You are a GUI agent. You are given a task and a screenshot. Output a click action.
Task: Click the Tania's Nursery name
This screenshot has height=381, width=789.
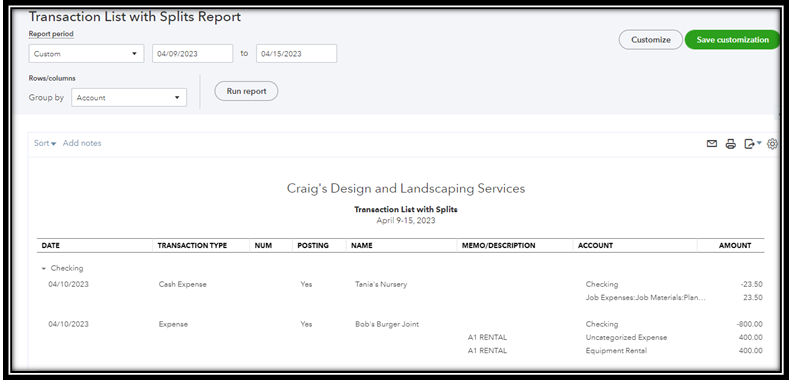pyautogui.click(x=381, y=284)
